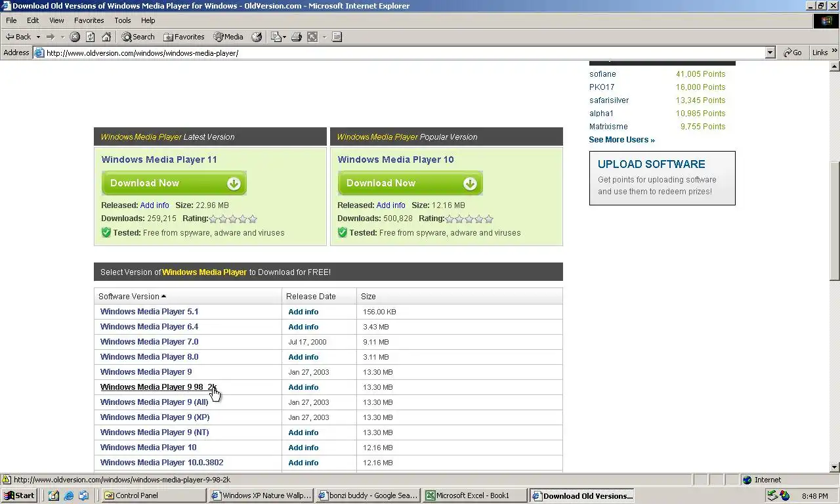Sort by the Size column header
840x504 pixels.
[368, 296]
